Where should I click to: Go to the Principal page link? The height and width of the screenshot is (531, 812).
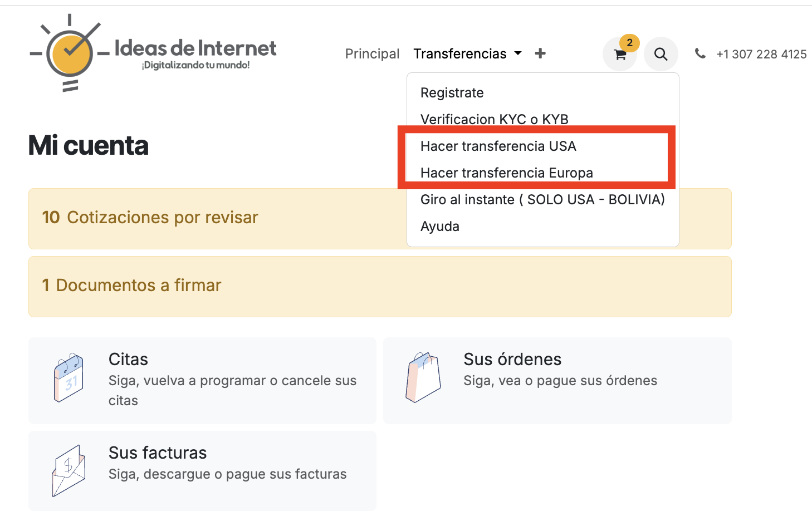pyautogui.click(x=372, y=54)
